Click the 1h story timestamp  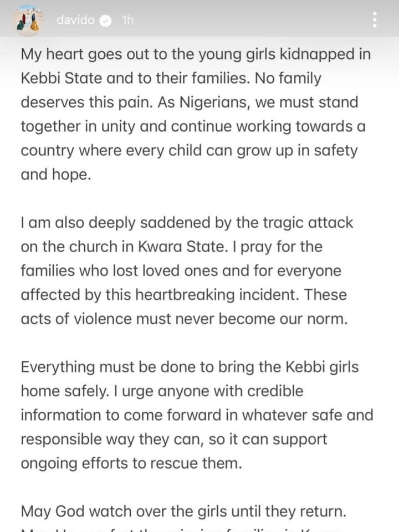coord(127,21)
